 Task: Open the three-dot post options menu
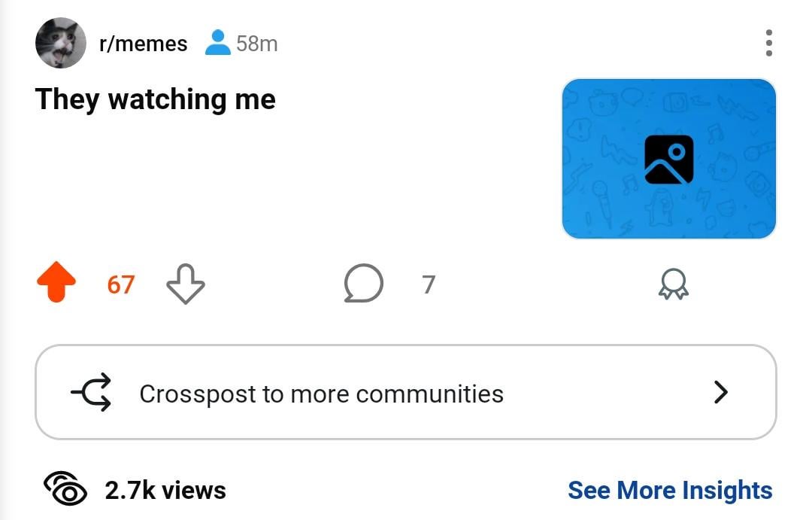(769, 43)
